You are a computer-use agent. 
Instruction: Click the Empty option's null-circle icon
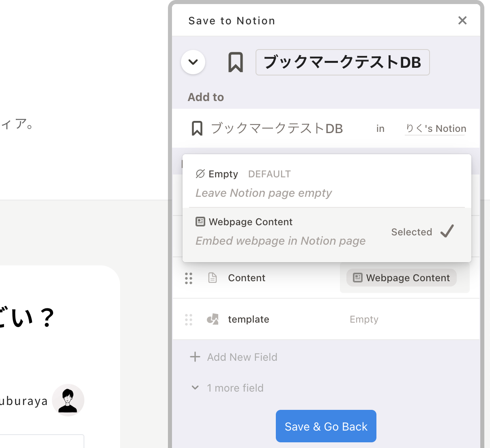tap(200, 174)
